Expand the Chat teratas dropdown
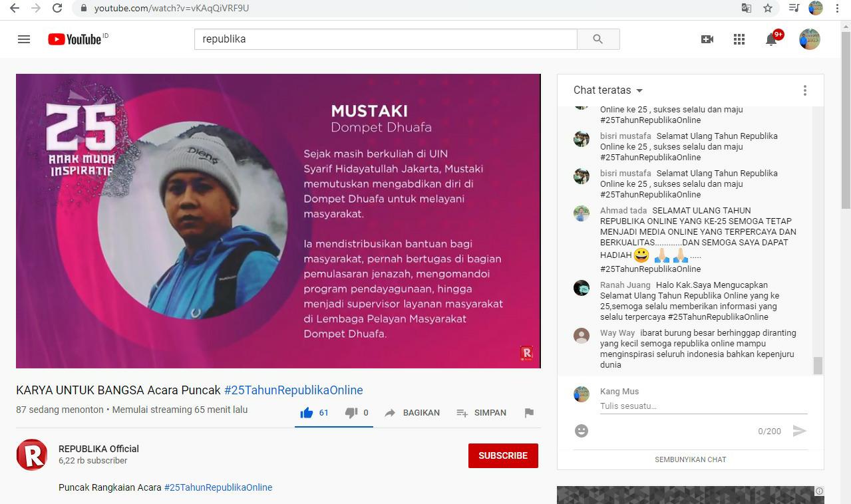Image resolution: width=851 pixels, height=504 pixels. [x=608, y=90]
